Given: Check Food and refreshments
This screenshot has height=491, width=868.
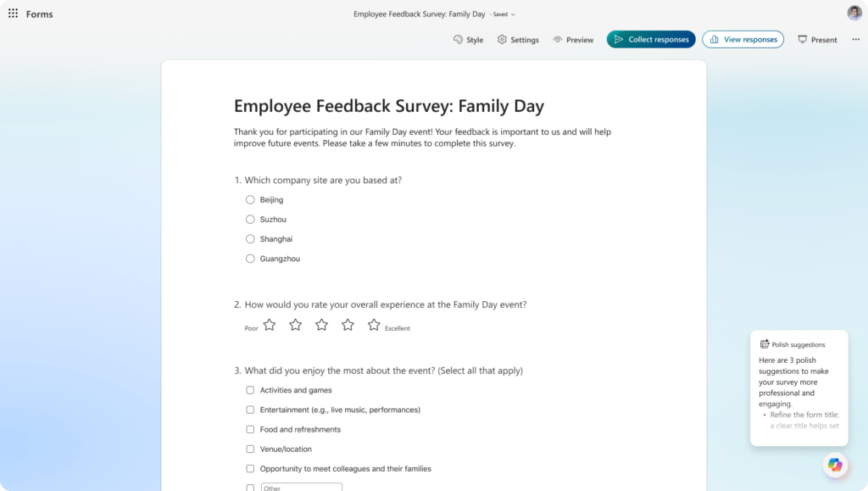Looking at the screenshot, I should [x=250, y=429].
